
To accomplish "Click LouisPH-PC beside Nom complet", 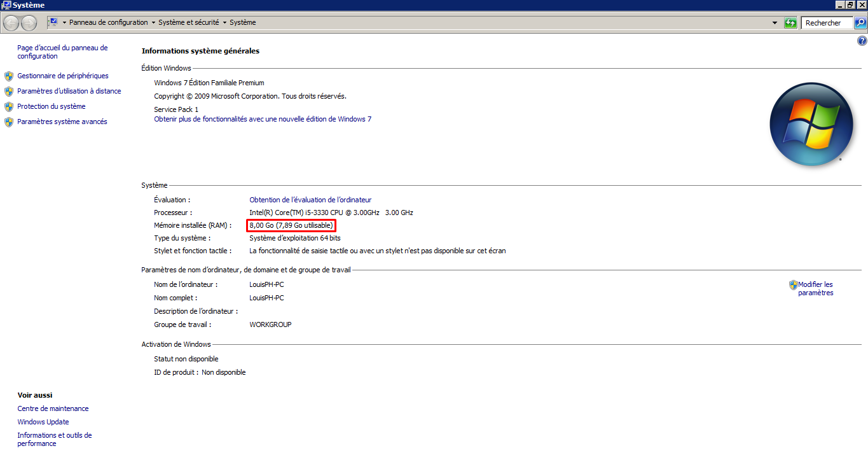I will tap(267, 298).
